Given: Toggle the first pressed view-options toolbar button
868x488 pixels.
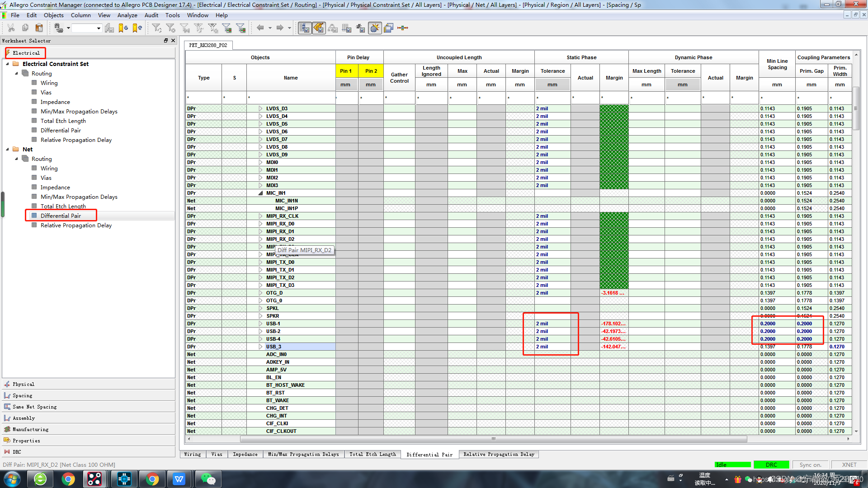Looking at the screenshot, I should pyautogui.click(x=305, y=28).
